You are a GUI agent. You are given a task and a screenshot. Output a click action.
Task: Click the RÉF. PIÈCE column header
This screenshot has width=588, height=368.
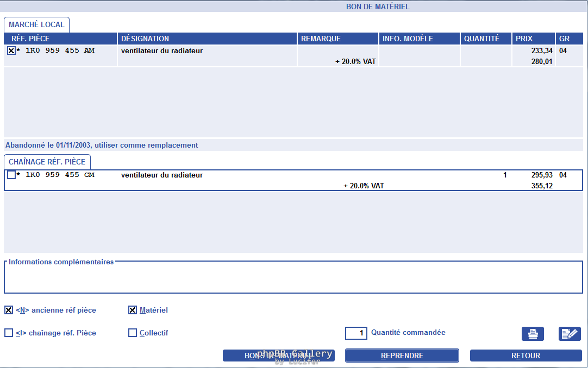pos(60,39)
